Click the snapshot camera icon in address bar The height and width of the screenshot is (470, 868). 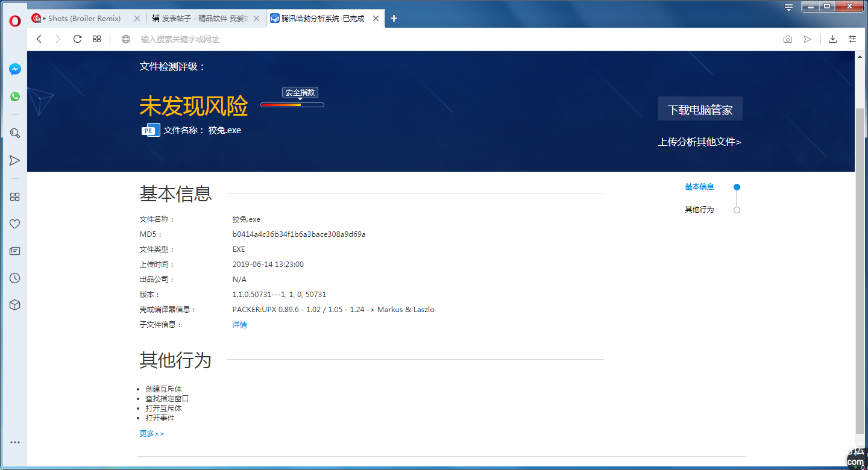[x=788, y=39]
